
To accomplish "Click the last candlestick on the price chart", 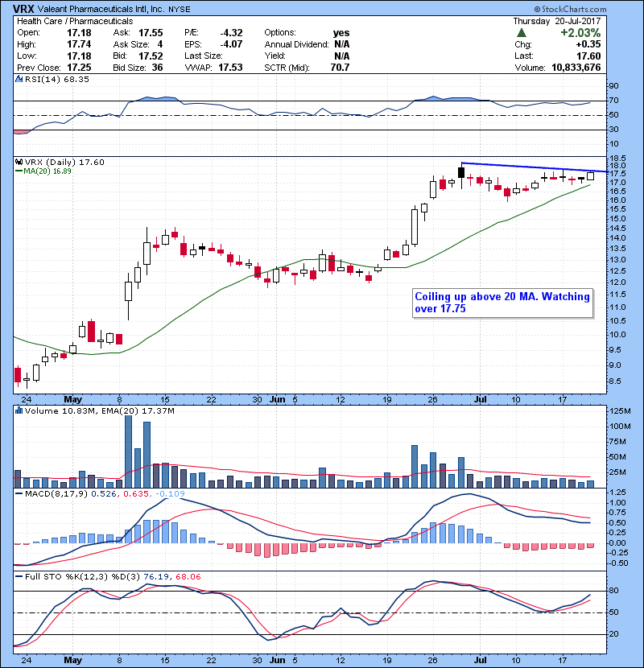I will click(591, 176).
